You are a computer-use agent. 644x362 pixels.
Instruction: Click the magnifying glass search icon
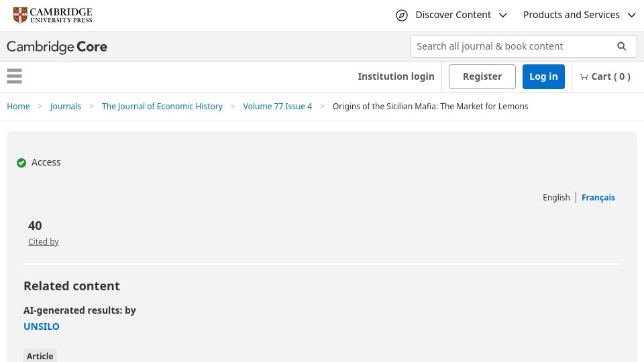tap(621, 46)
